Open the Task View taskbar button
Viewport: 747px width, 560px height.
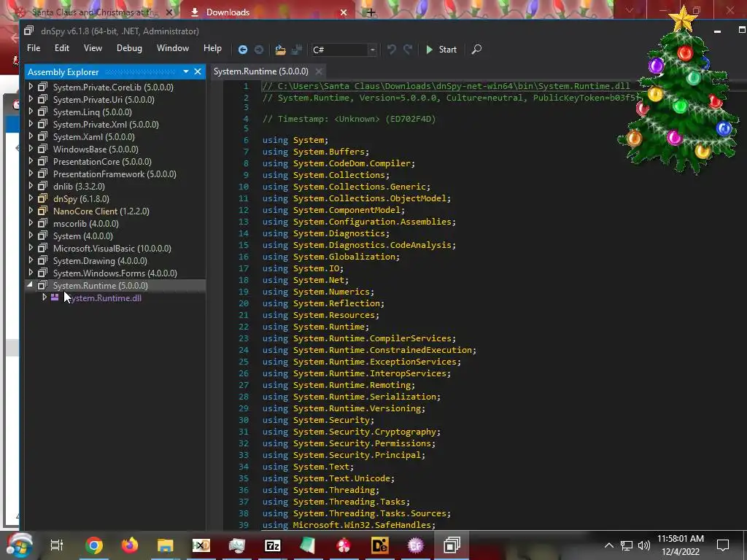click(57, 545)
